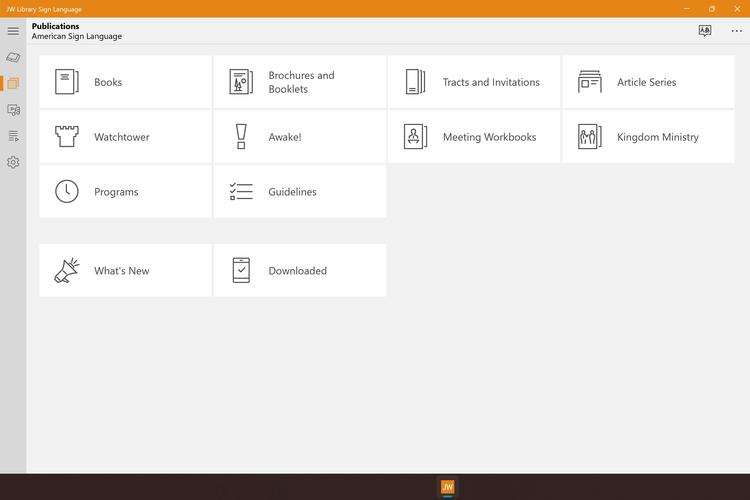750x500 pixels.
Task: Open the Settings gear icon
Action: click(13, 162)
